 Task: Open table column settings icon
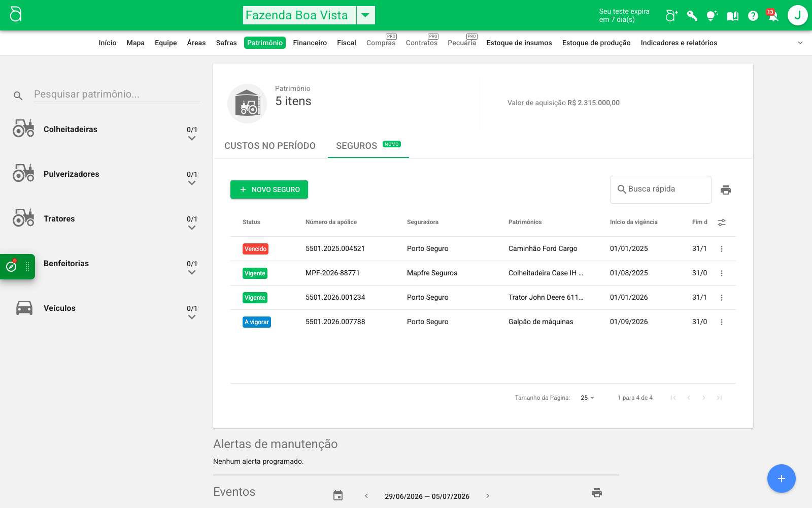tap(722, 223)
